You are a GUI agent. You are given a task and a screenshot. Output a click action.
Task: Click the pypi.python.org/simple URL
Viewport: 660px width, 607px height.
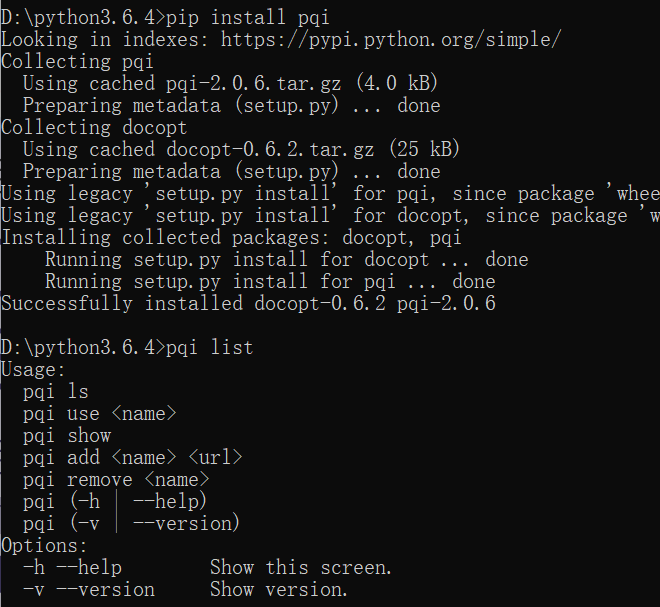pos(391,40)
